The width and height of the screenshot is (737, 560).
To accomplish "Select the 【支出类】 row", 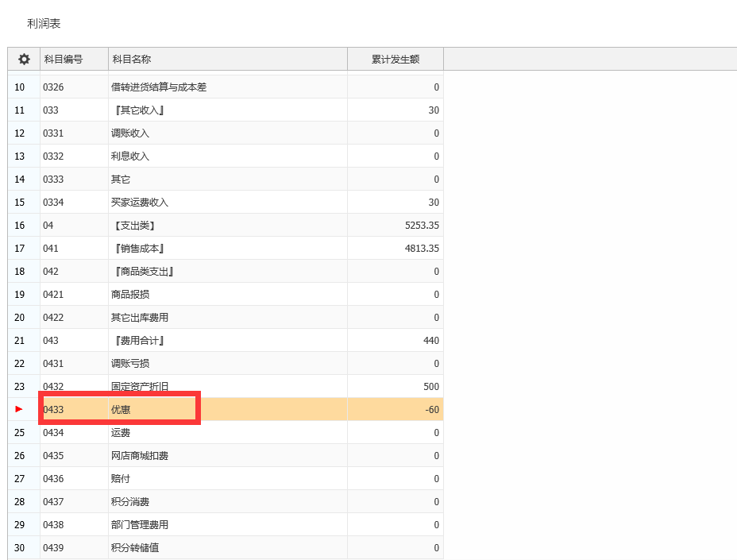I will 226,226.
